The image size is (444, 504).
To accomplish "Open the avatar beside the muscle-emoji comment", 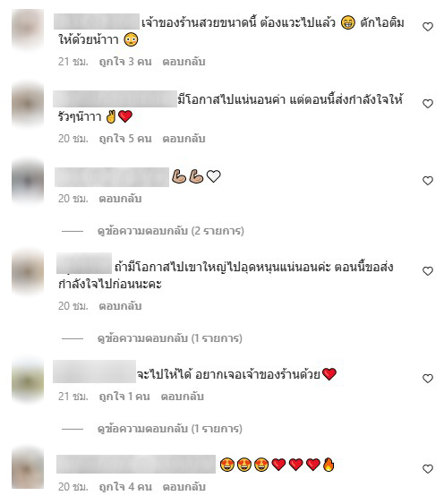I will point(28,182).
